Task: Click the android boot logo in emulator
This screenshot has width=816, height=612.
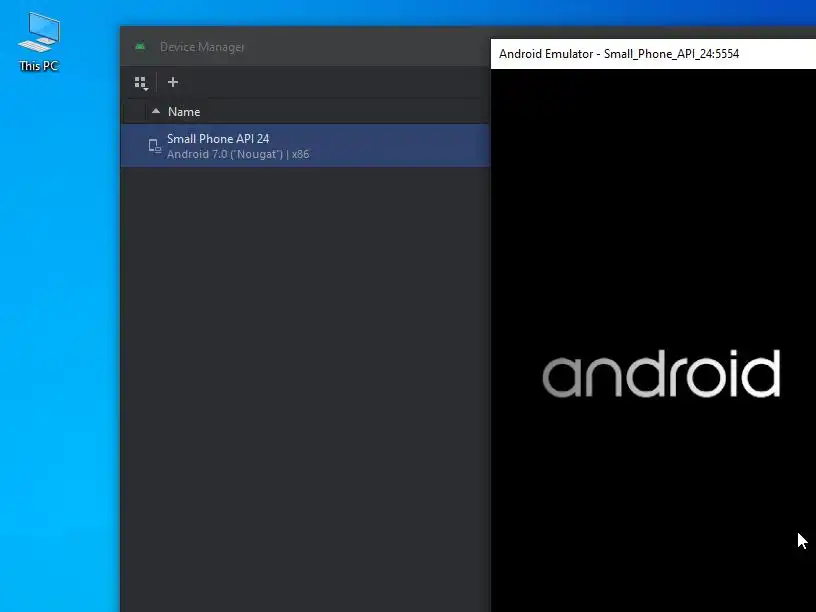Action: coord(661,374)
